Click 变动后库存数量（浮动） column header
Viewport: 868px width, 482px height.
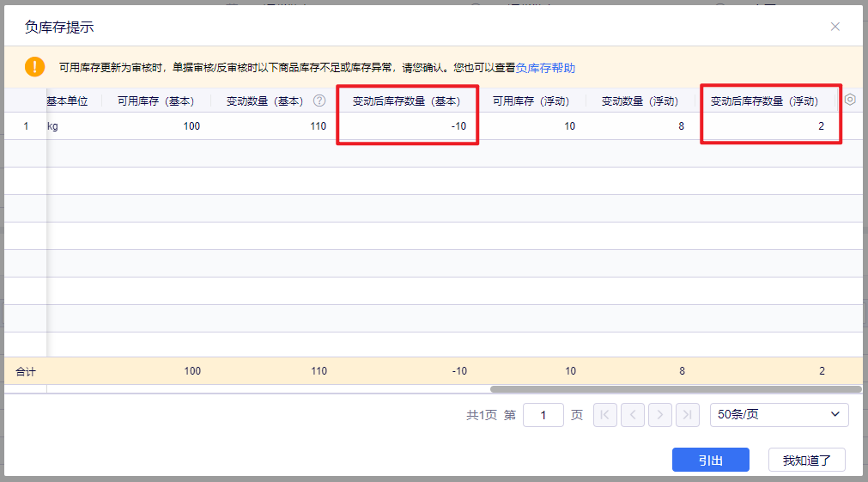[763, 101]
